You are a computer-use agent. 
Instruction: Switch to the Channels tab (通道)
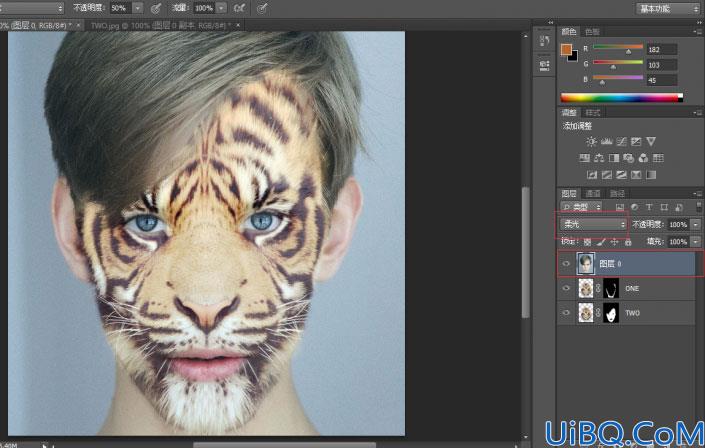coord(593,194)
